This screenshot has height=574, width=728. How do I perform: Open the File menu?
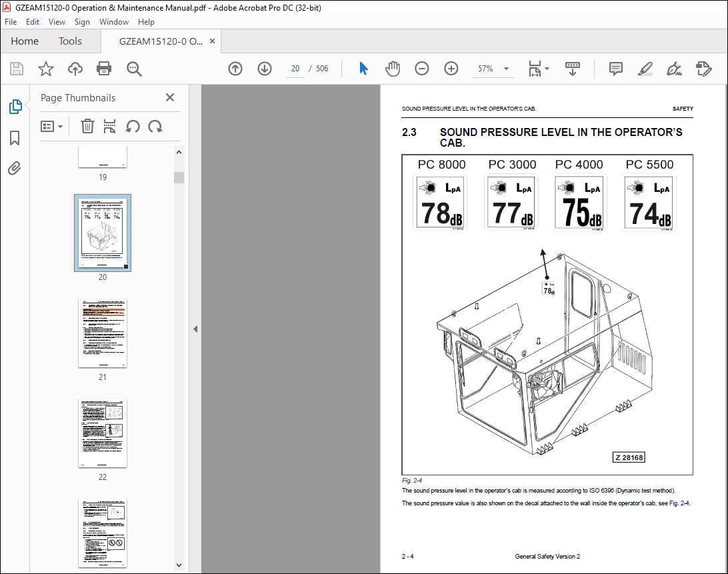click(11, 22)
